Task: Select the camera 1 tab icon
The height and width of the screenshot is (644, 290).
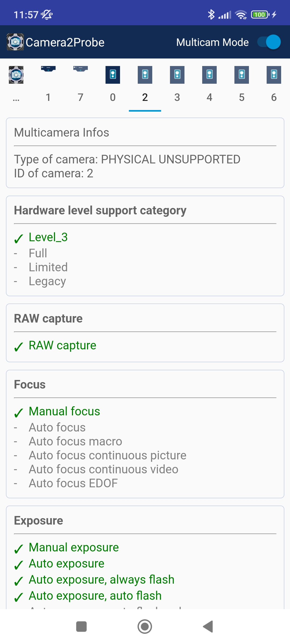Action: [48, 69]
